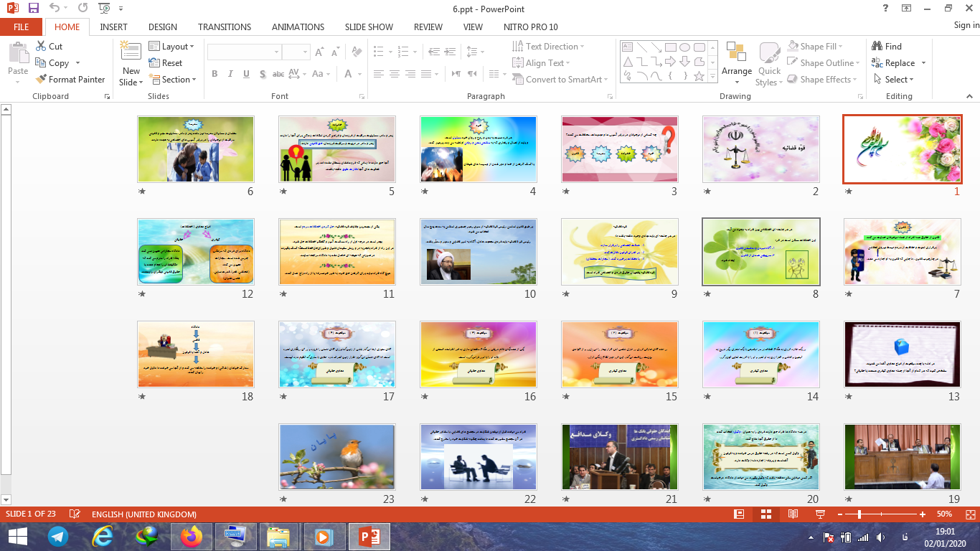Viewport: 980px width, 551px height.
Task: Click the Reset button in Slides group
Action: point(166,63)
